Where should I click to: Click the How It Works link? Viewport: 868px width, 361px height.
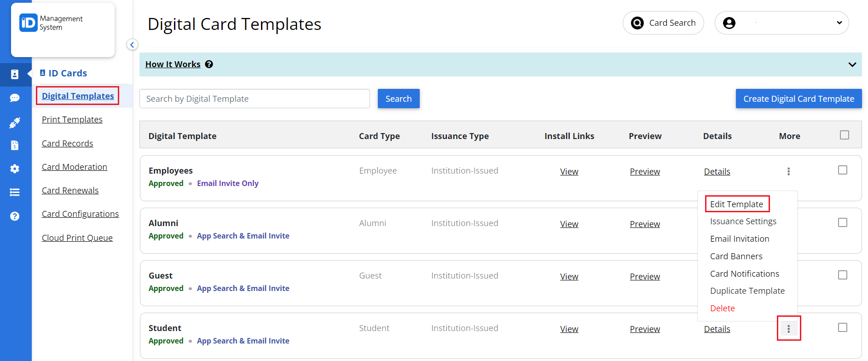(173, 64)
